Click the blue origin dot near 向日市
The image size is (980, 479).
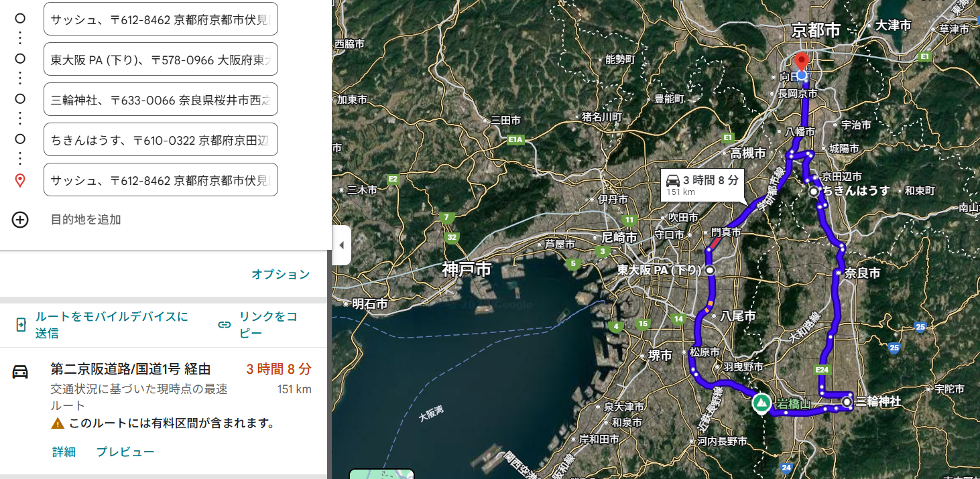point(801,75)
